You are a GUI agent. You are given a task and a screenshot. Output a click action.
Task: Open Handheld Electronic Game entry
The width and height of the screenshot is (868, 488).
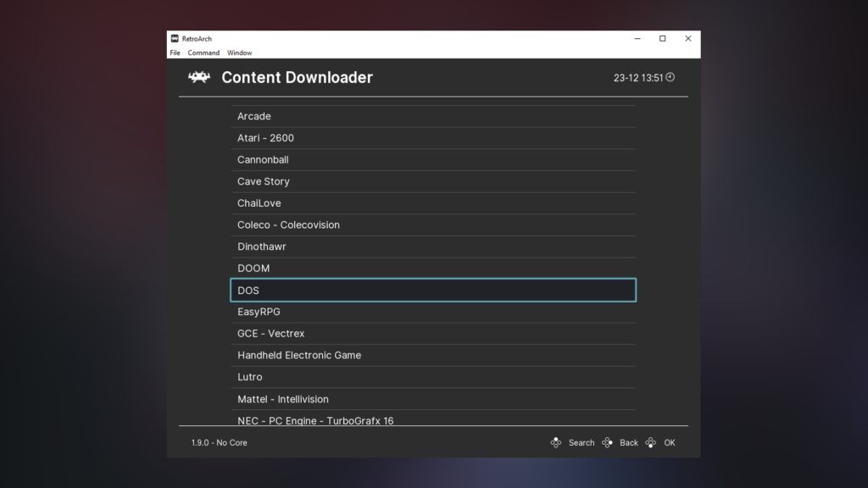pyautogui.click(x=433, y=355)
